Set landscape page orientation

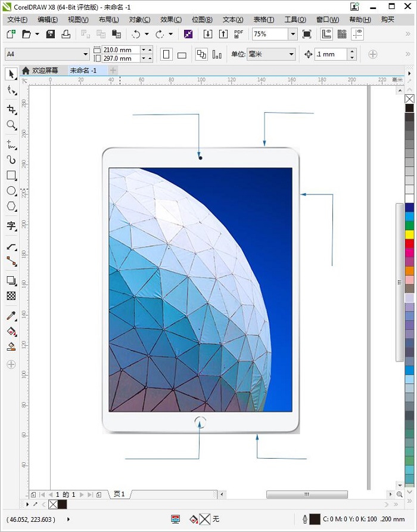[182, 55]
